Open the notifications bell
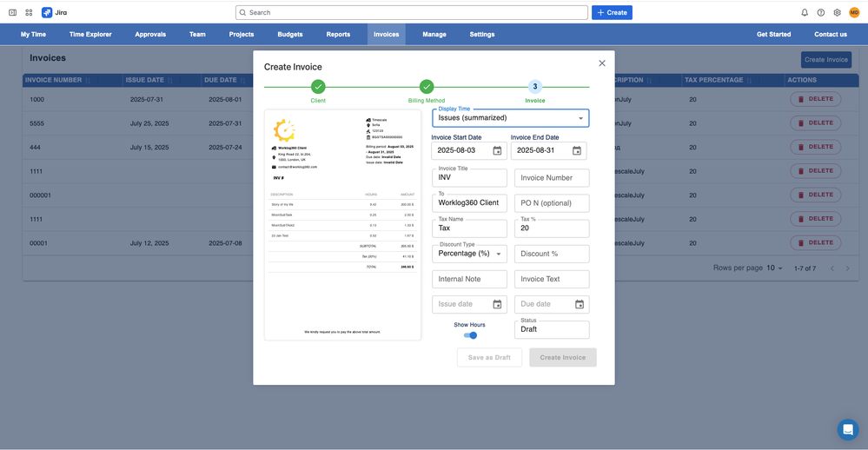Screen dimensions: 868x450 805,12
